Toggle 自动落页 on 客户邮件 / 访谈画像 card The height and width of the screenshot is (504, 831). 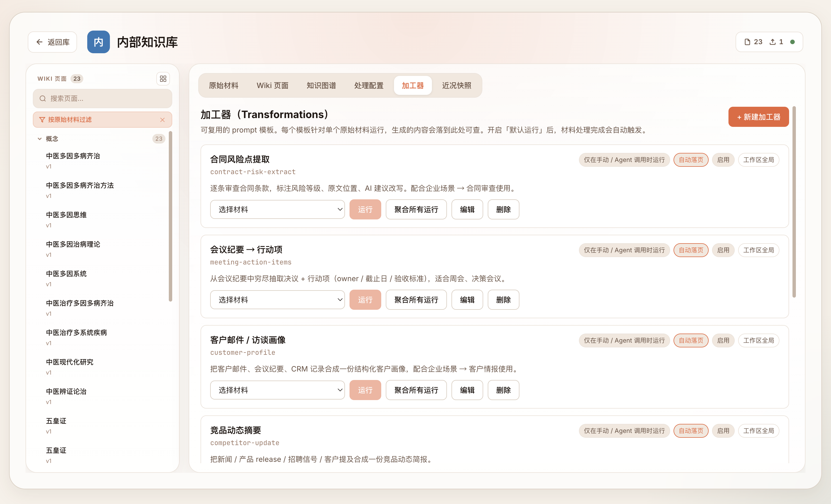tap(691, 341)
